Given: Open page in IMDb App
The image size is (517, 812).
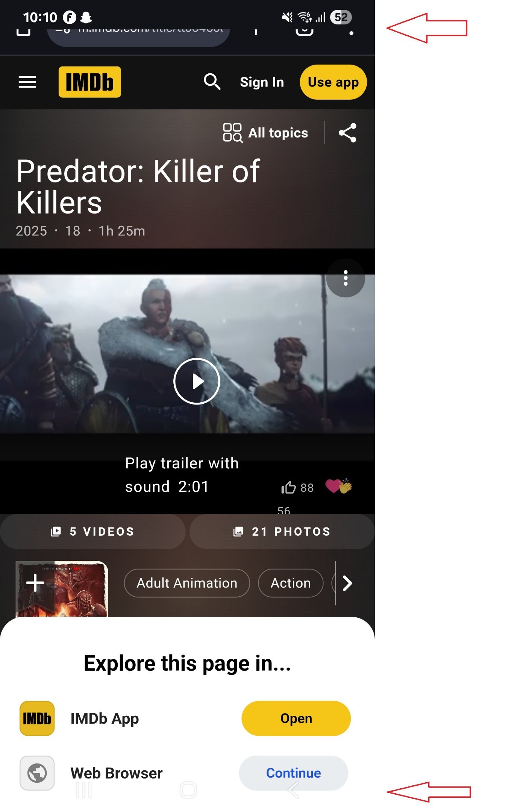Looking at the screenshot, I should pos(296,718).
